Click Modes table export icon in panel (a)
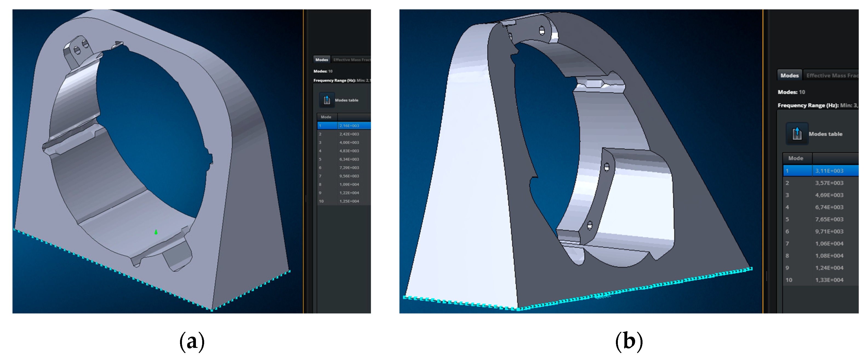Screen dimensions: 868x358 pos(327,100)
